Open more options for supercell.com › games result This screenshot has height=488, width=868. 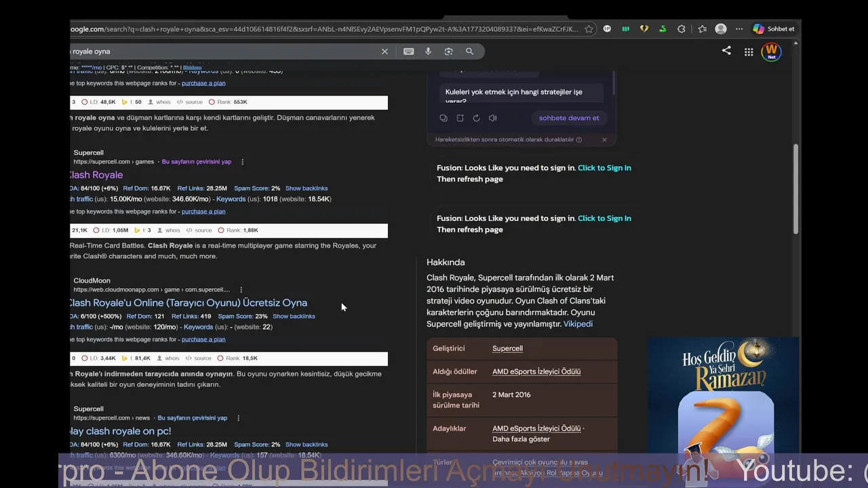pos(242,162)
